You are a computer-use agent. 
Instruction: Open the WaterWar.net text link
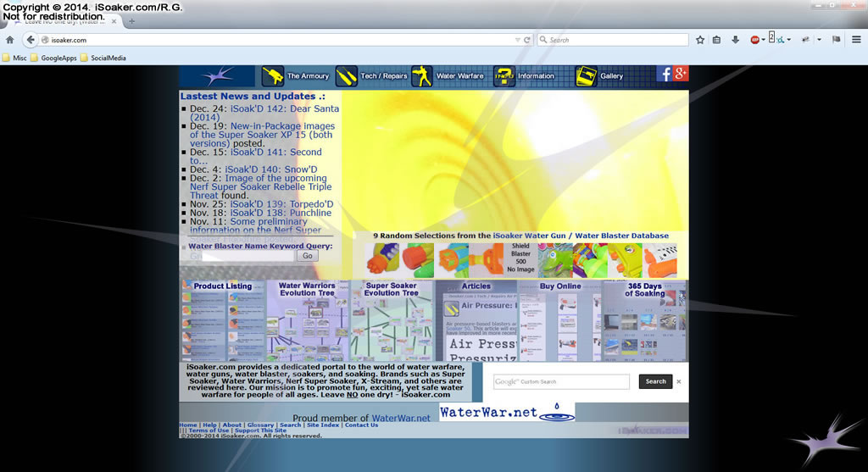(401, 419)
